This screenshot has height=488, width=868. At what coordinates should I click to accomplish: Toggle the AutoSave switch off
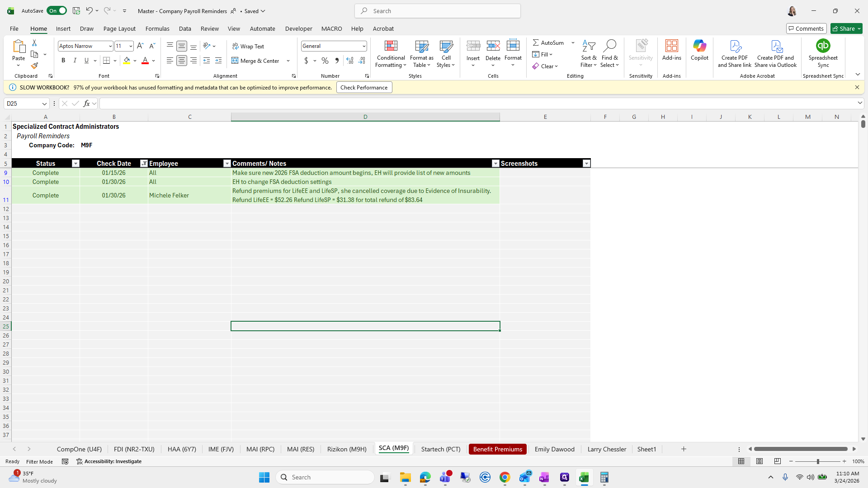tap(57, 11)
